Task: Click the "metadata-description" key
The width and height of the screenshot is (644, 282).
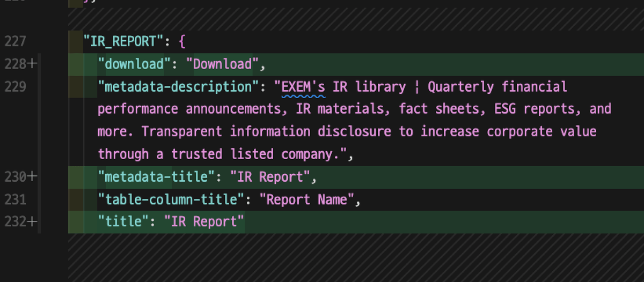Action: [178, 87]
